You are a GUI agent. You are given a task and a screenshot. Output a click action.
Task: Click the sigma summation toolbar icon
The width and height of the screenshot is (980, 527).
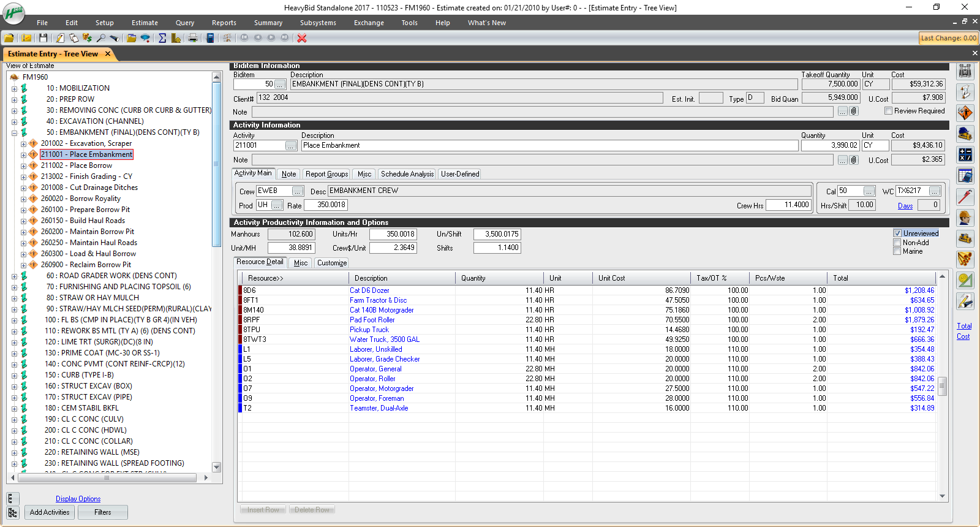click(162, 38)
